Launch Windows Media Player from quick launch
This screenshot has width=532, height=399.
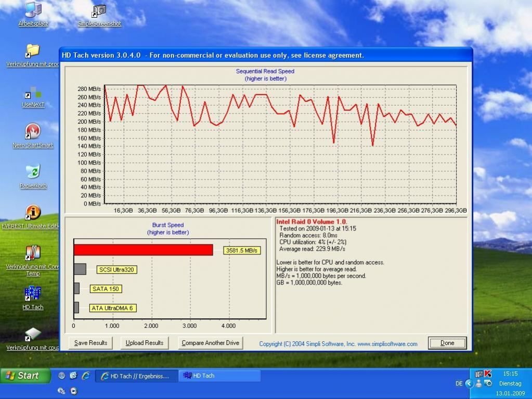click(x=74, y=391)
